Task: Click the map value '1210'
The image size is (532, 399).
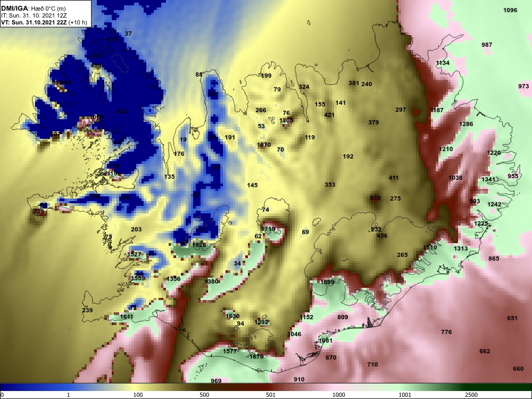Action: tap(446, 149)
